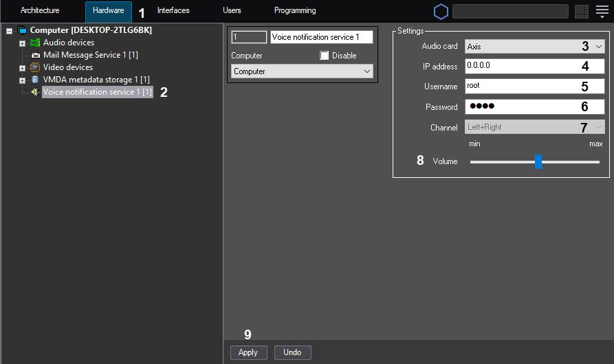Image resolution: width=614 pixels, height=364 pixels.
Task: Expand VMDA metadata storage node
Action: (22, 80)
